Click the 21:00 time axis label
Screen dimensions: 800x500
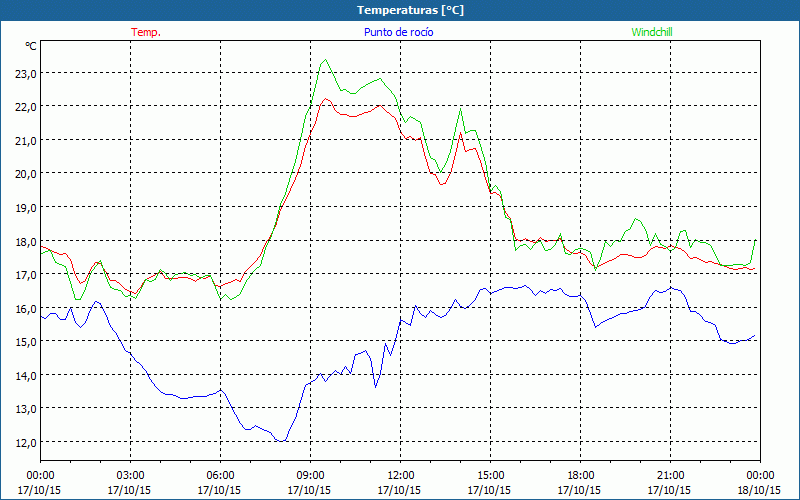670,476
